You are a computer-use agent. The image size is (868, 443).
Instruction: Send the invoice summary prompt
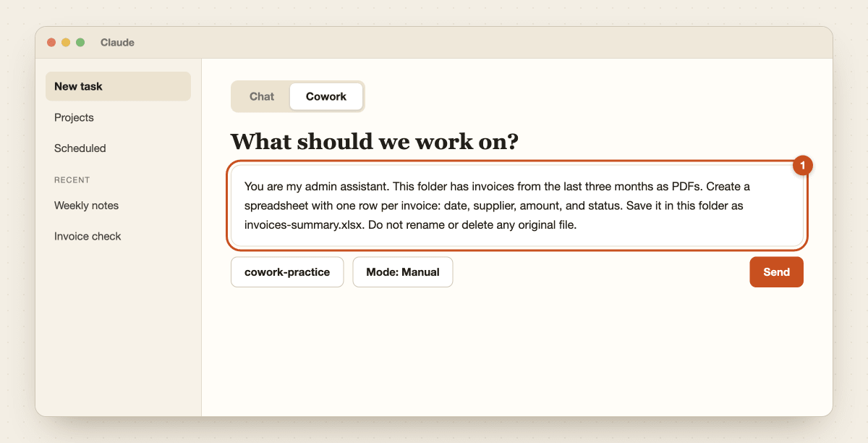[776, 272]
